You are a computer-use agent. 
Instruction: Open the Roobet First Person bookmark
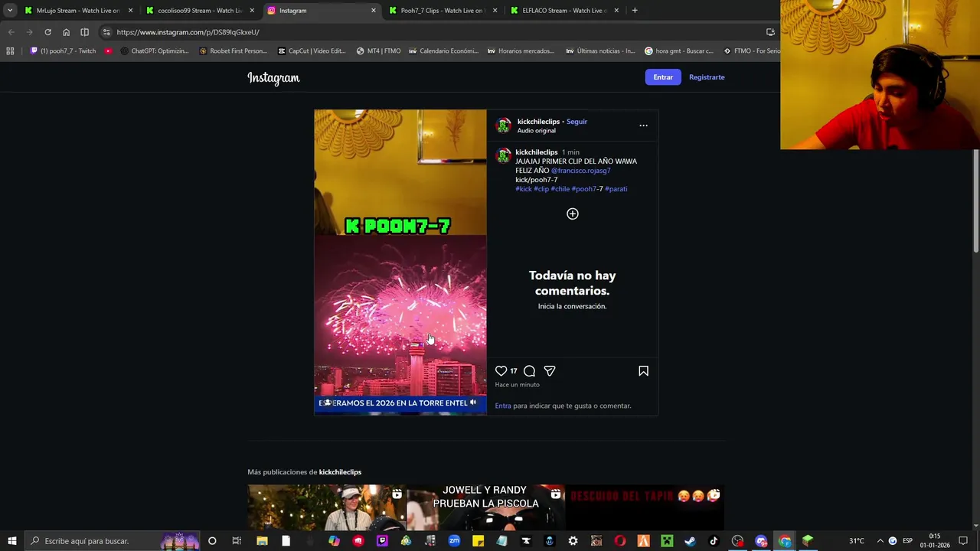pos(233,51)
